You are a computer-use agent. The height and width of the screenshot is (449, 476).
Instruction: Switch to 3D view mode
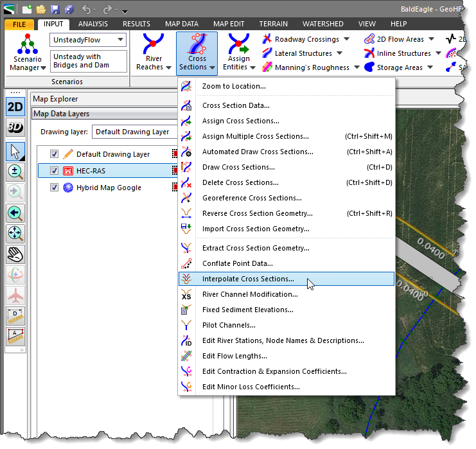point(15,127)
